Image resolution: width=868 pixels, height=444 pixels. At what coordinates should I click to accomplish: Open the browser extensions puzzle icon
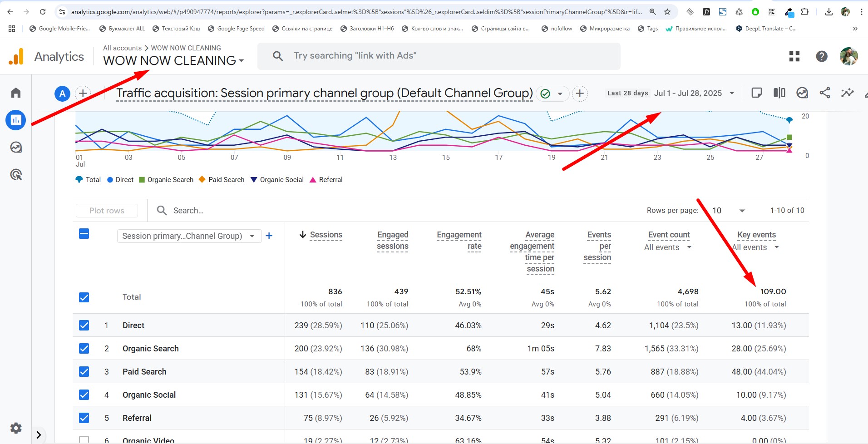pos(804,12)
